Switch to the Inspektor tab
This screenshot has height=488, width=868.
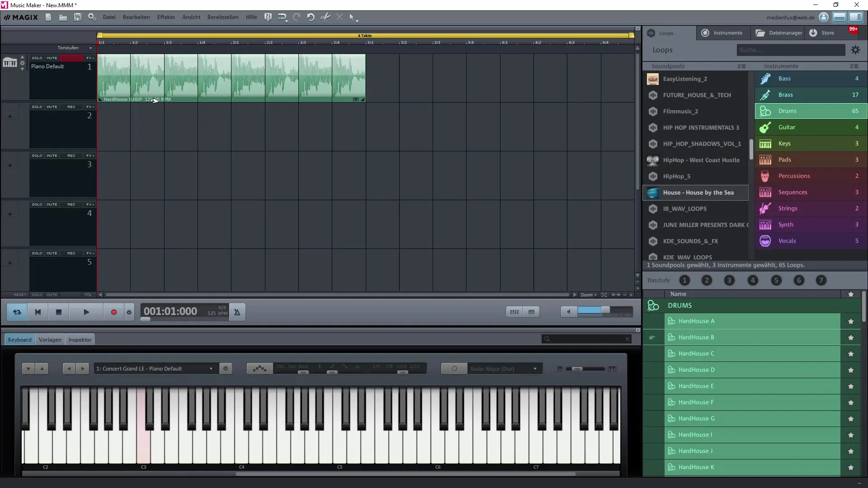pos(80,339)
